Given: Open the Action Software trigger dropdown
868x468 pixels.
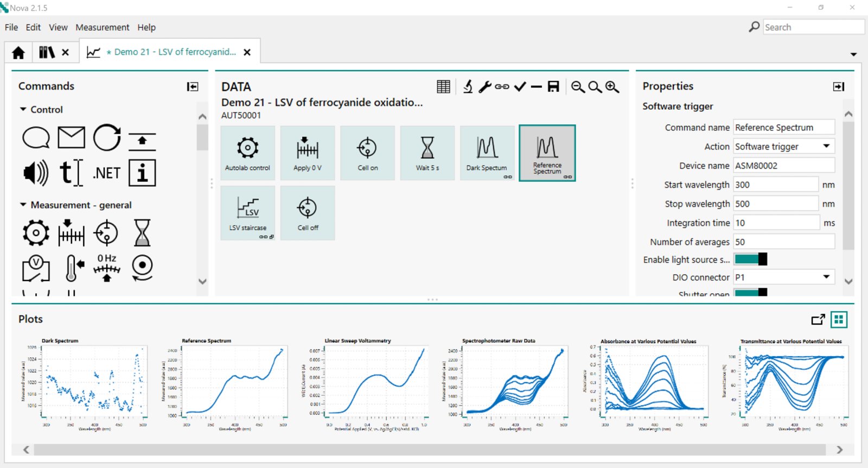Looking at the screenshot, I should click(x=784, y=147).
